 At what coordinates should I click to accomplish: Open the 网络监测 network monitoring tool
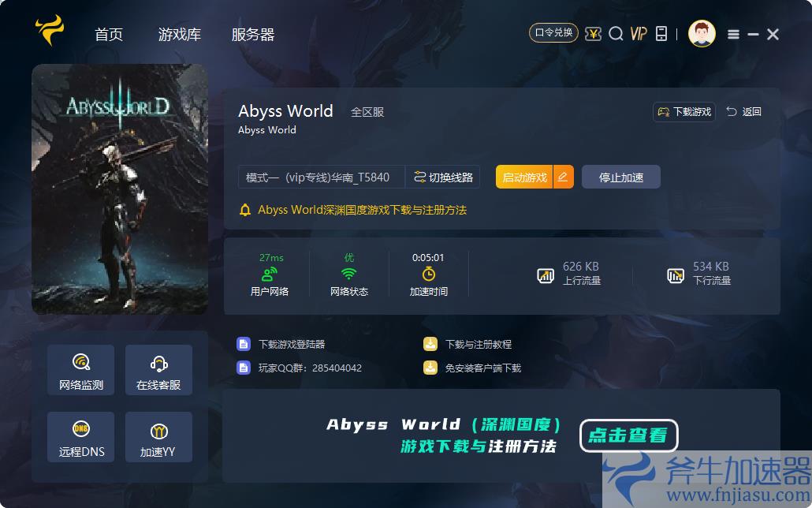(80, 370)
